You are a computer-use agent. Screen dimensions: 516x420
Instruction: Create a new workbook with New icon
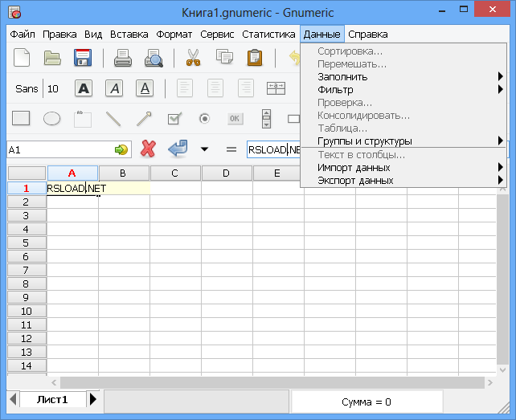click(x=22, y=58)
